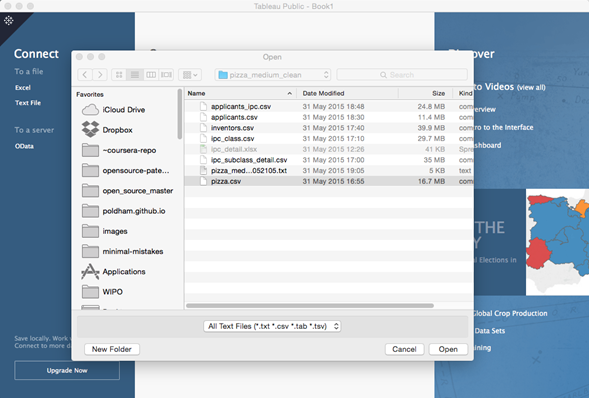This screenshot has height=398, width=589.
Task: Click the Open button
Action: point(448,349)
